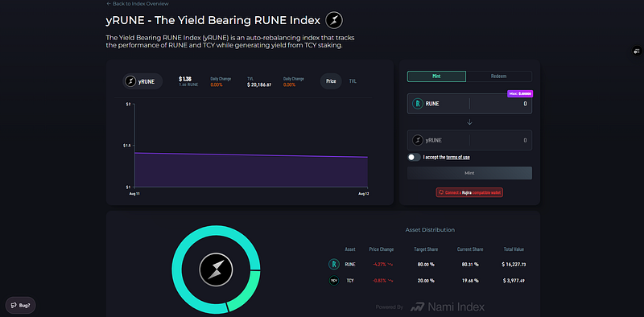Image resolution: width=644 pixels, height=317 pixels.
Task: Select the Mint tab
Action: 436,76
